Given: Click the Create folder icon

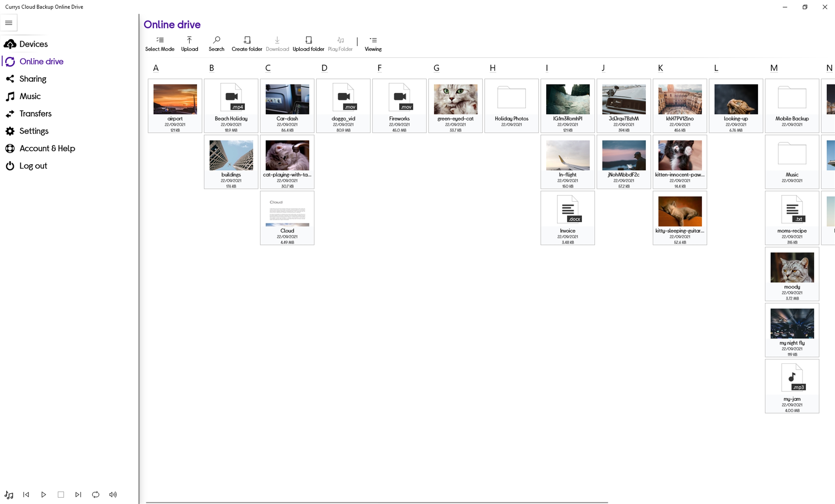Looking at the screenshot, I should (x=247, y=40).
